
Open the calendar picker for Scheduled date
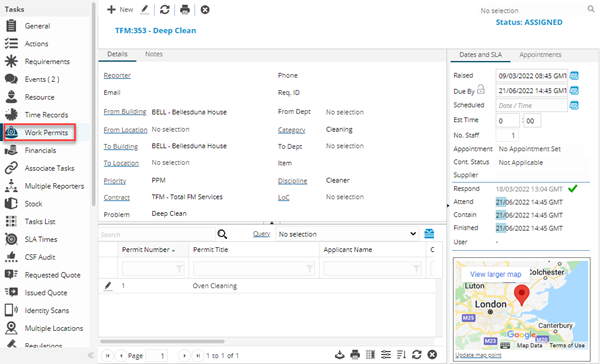click(574, 105)
